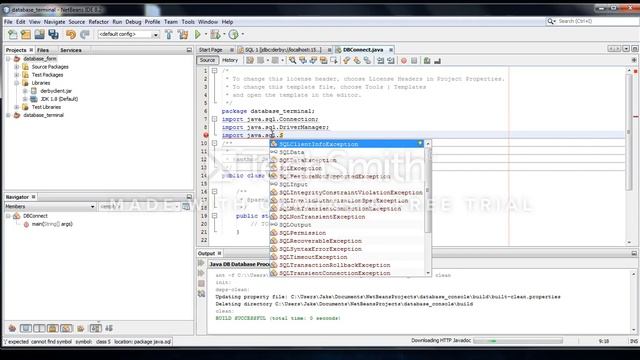Image resolution: width=640 pixels, height=360 pixels.
Task: Click the editor Last Edit icon
Action: pyautogui.click(x=250, y=60)
